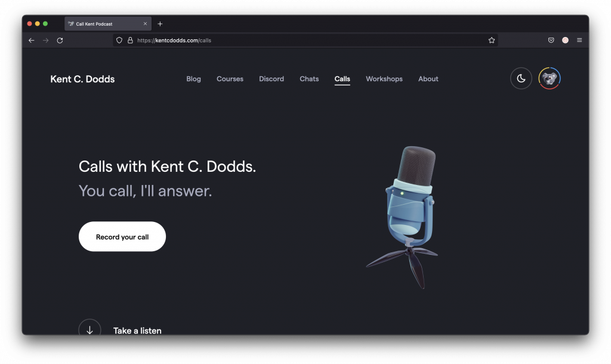Navigate to the Blog page

click(x=193, y=79)
